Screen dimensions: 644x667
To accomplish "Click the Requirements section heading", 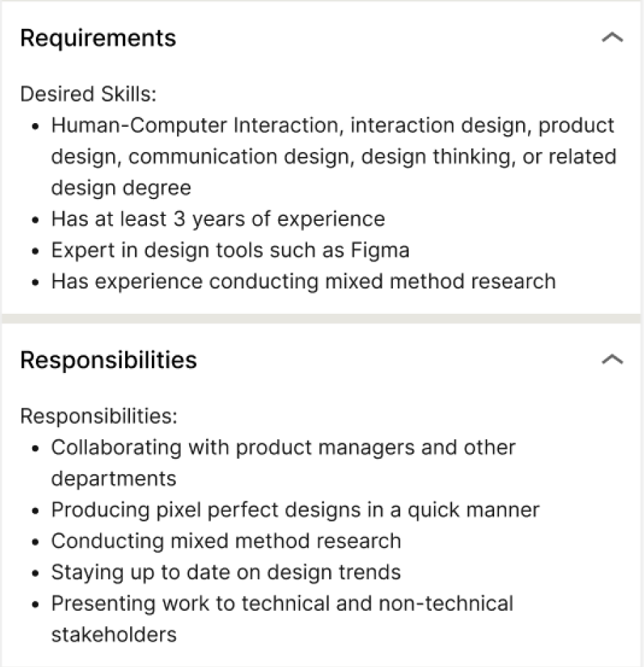I will coord(98,38).
